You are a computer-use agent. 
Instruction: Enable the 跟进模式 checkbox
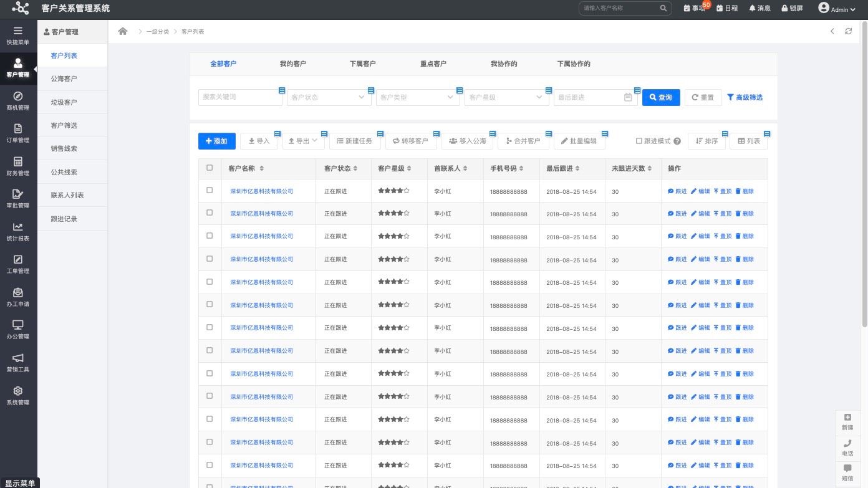tap(639, 141)
